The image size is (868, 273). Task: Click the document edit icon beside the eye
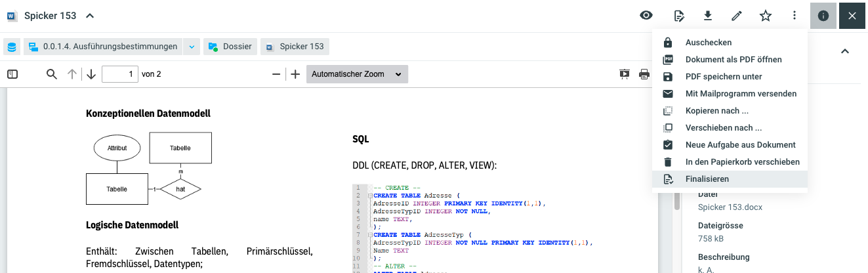pos(679,16)
